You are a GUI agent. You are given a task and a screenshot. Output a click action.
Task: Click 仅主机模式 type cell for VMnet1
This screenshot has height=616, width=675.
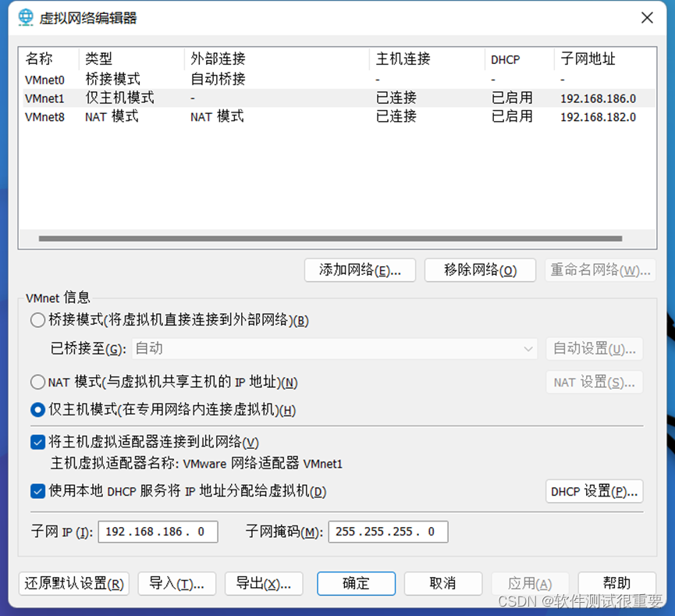(119, 98)
